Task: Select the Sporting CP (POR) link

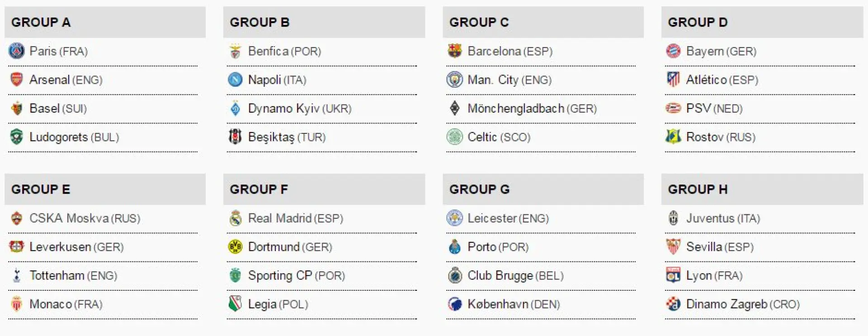Action: click(x=297, y=275)
